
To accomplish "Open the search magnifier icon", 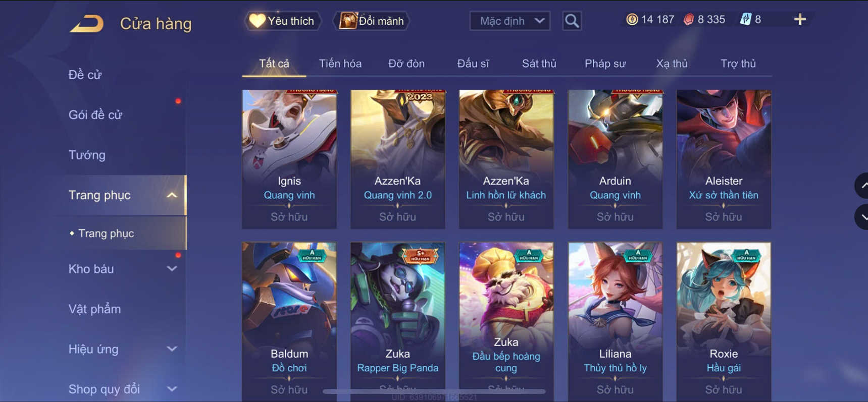I will pos(572,21).
